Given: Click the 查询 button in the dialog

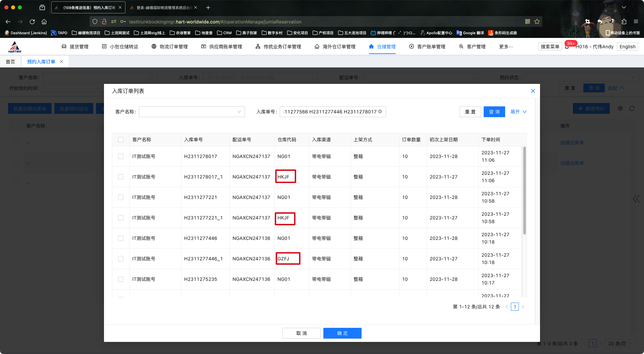Looking at the screenshot, I should click(x=494, y=112).
